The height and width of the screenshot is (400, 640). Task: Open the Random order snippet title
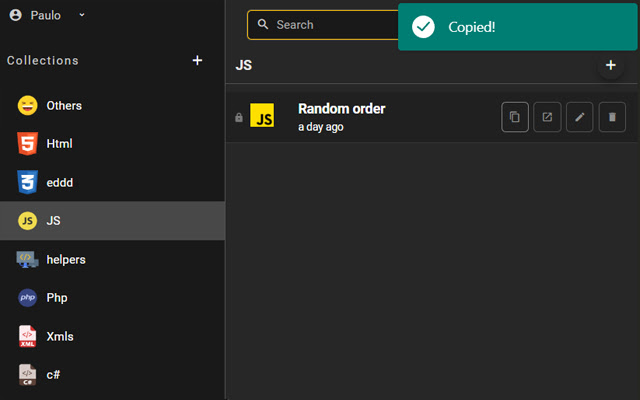[x=341, y=109]
